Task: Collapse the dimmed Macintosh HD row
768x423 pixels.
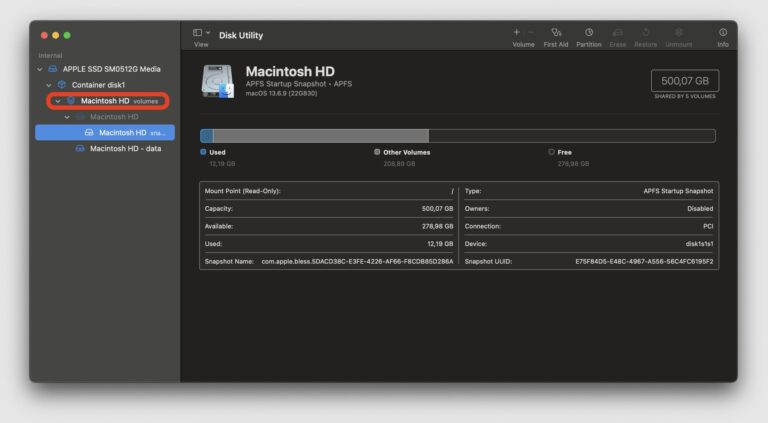Action: [x=67, y=117]
